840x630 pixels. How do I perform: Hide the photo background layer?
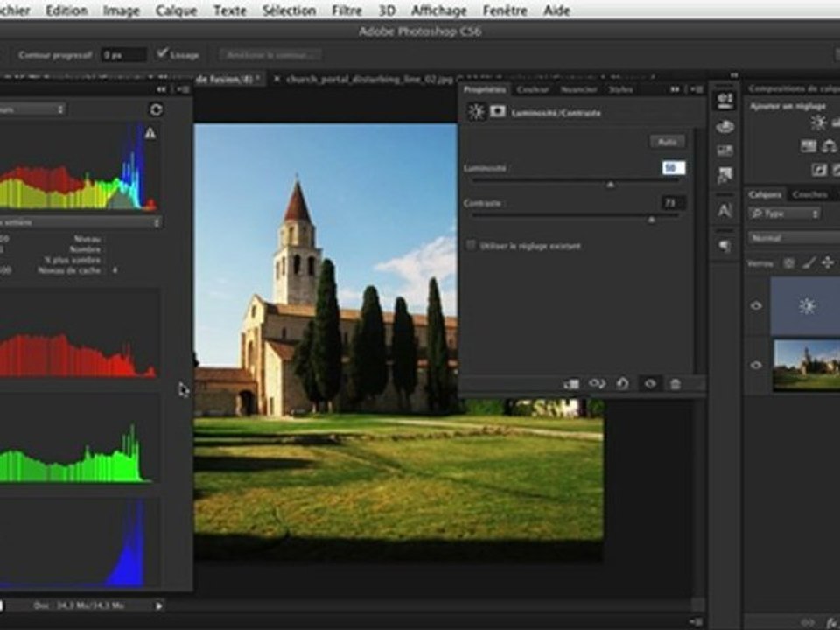click(756, 366)
